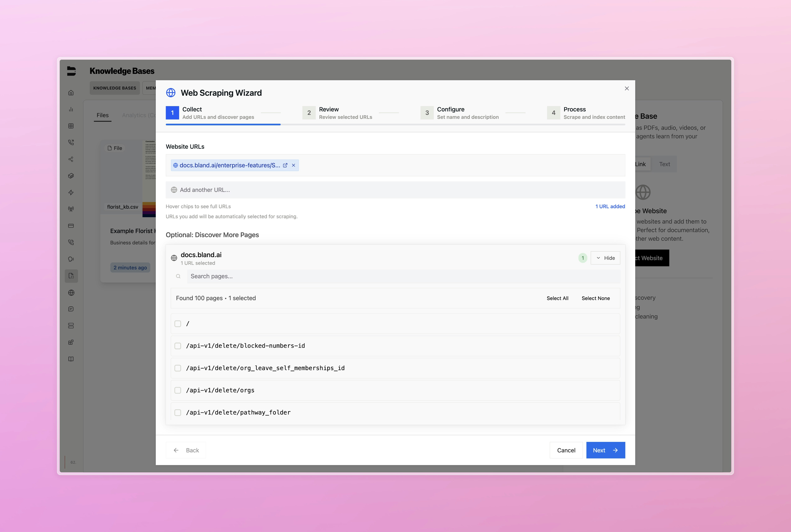791x532 pixels.
Task: Click Select None link
Action: [595, 298]
